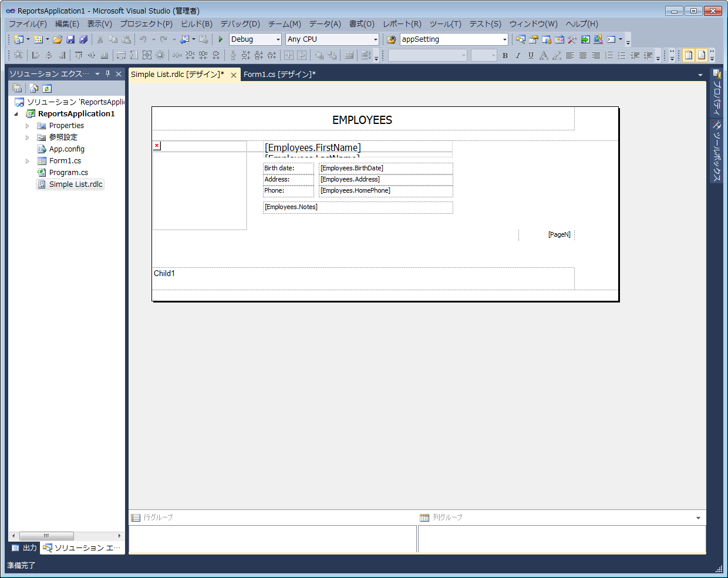Toggle Italic formatting in toolbar

point(518,55)
